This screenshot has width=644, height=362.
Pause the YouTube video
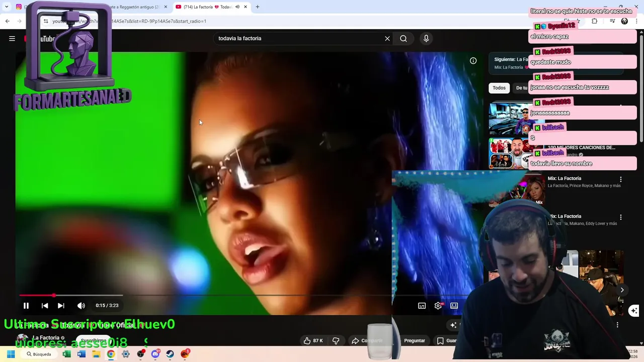coord(26,305)
